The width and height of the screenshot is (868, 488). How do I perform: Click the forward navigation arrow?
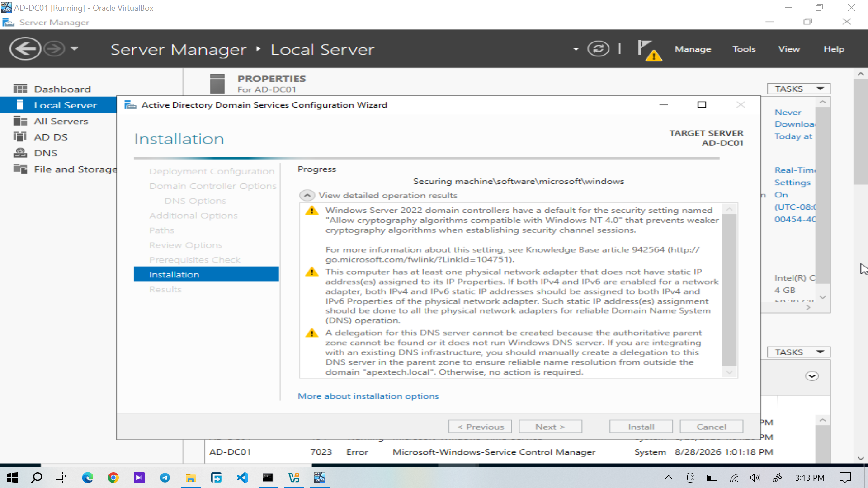(55, 49)
